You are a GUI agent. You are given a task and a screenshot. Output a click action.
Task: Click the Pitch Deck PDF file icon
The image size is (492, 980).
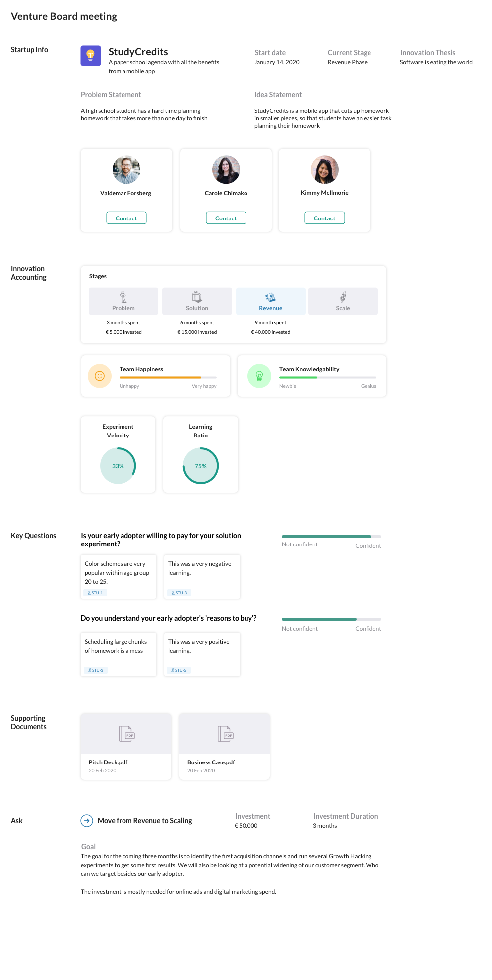126,733
